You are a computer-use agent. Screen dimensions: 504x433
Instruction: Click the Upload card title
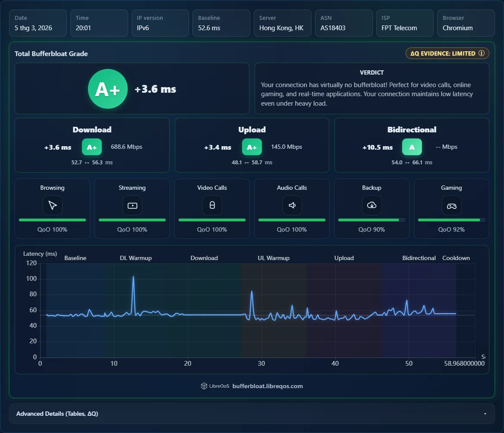(252, 130)
